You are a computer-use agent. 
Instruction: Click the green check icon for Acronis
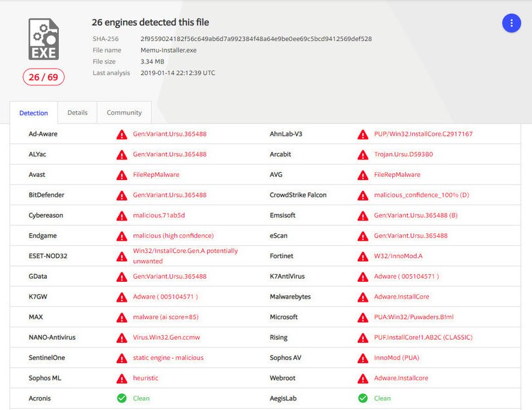click(122, 398)
